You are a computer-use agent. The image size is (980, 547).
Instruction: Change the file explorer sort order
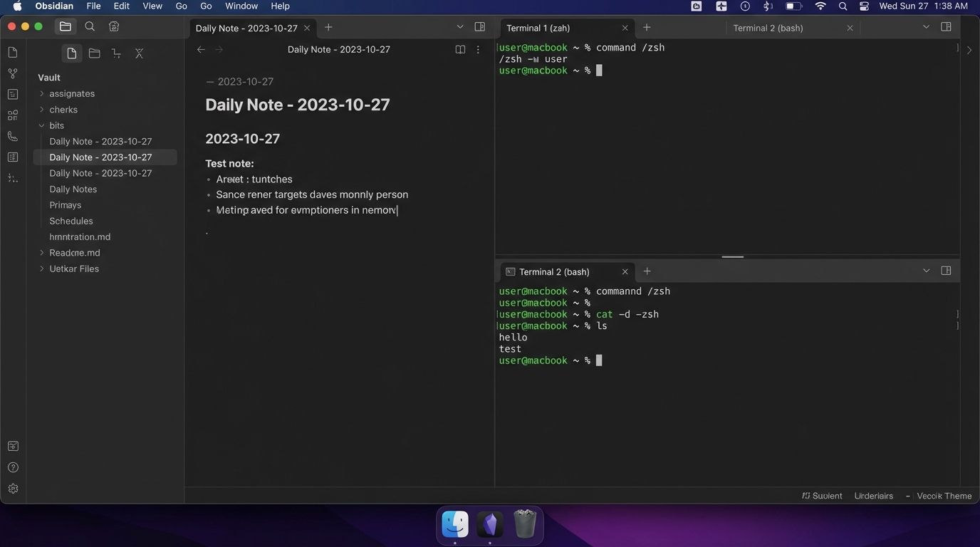click(117, 53)
